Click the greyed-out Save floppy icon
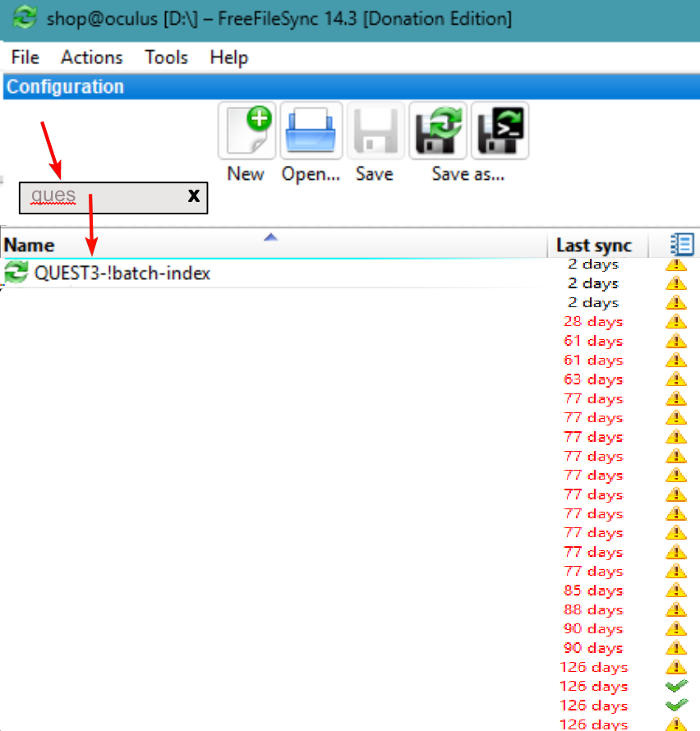700x731 pixels. (375, 131)
